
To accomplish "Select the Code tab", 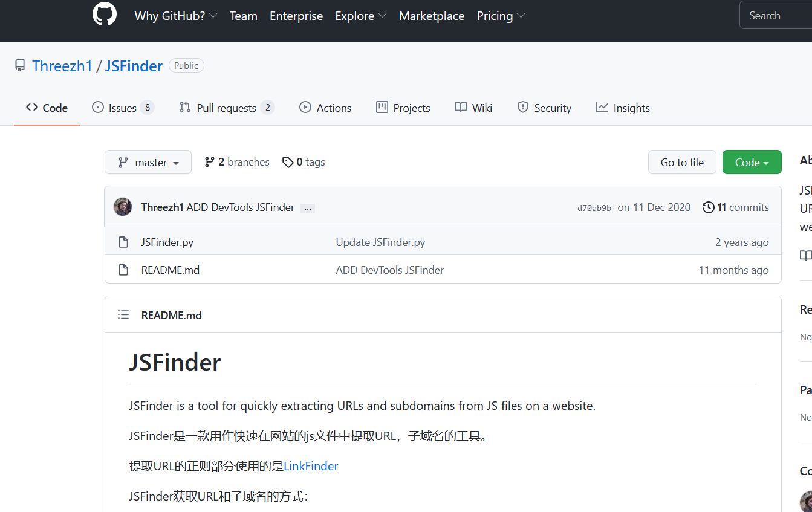I will [x=47, y=108].
